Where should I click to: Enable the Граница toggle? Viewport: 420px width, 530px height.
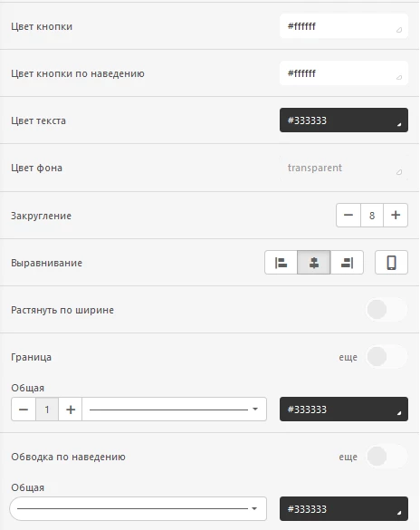[x=387, y=357]
